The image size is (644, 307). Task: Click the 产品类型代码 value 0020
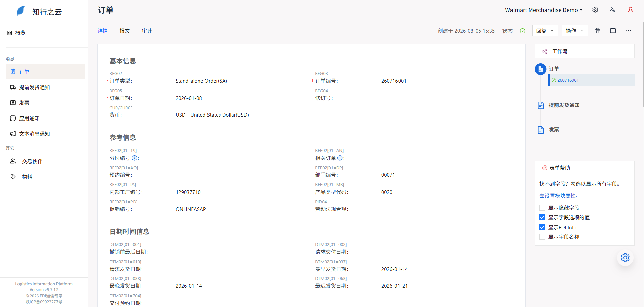[x=387, y=192]
